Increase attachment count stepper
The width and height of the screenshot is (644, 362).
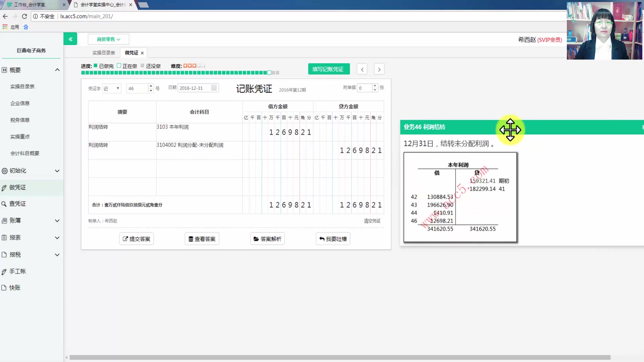tap(375, 85)
